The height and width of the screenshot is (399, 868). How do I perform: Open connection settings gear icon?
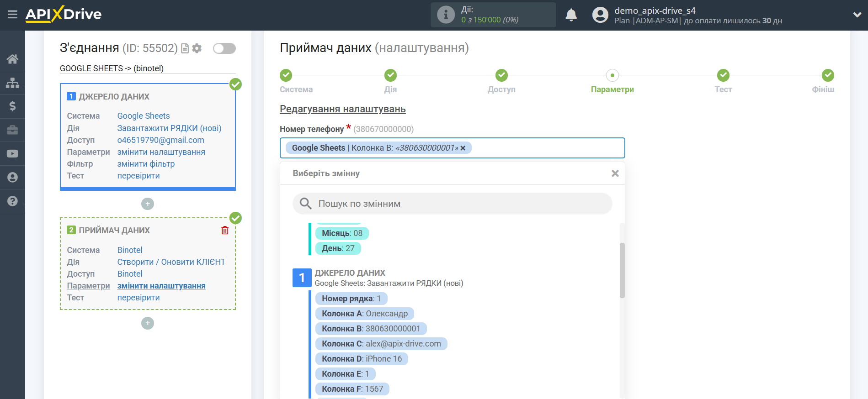click(197, 48)
